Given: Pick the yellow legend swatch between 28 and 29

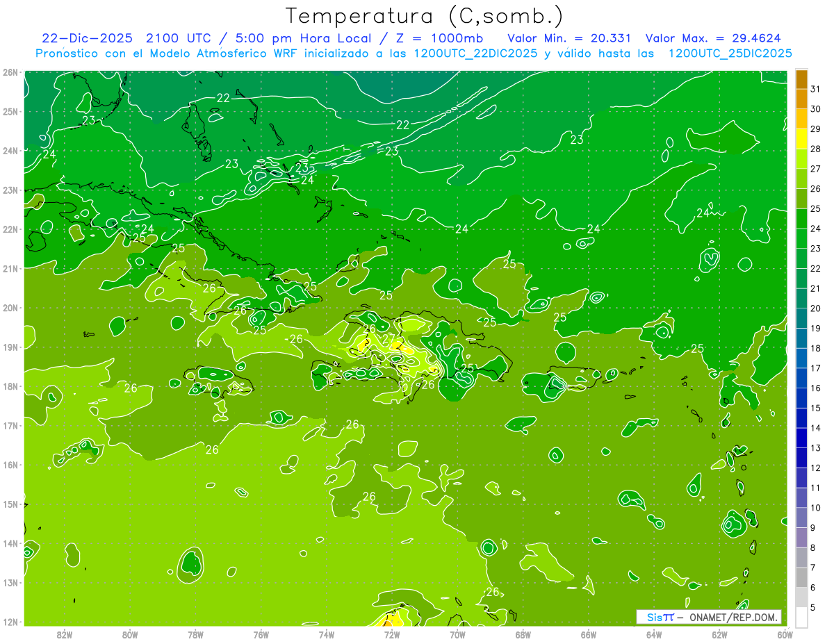Looking at the screenshot, I should 801,139.
